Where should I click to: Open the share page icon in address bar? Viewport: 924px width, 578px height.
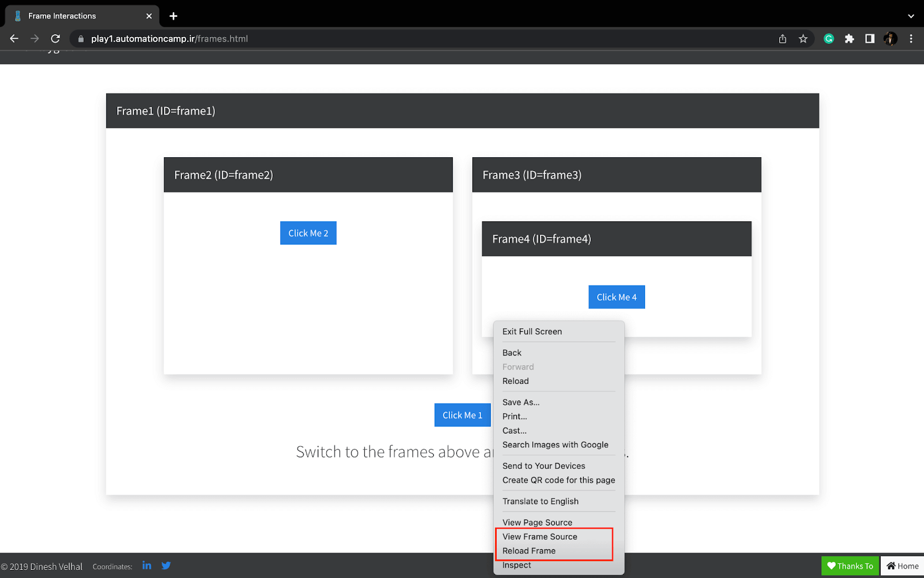783,39
